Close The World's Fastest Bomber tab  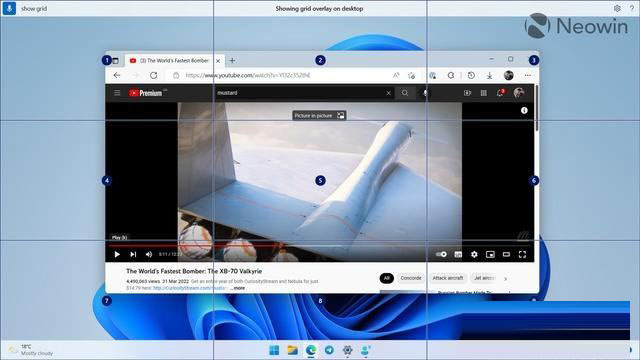pos(218,61)
